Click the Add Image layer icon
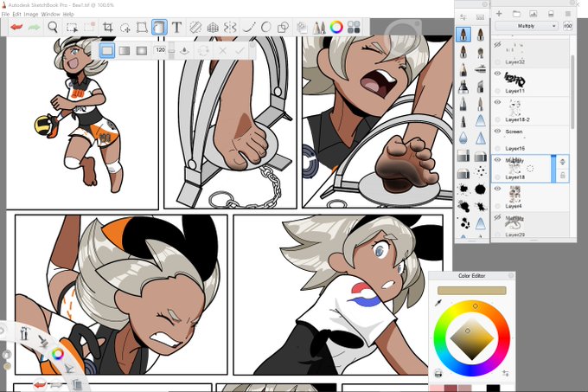588x392 pixels. [x=534, y=14]
